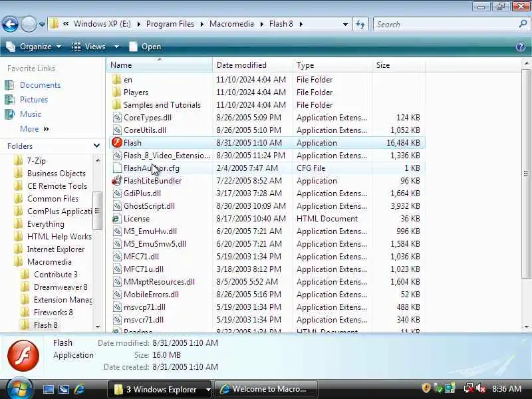Select msvcr71.dll file
The image size is (532, 399).
[144, 320]
